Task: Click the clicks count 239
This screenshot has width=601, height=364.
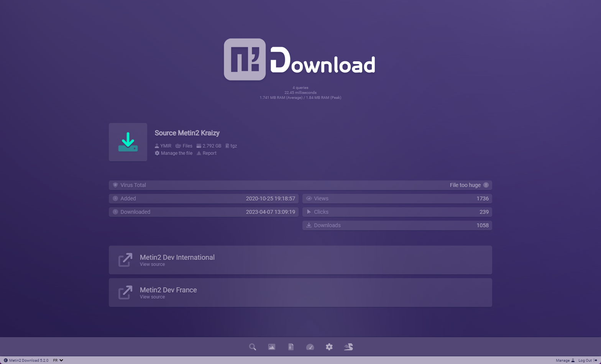Action: click(x=484, y=212)
